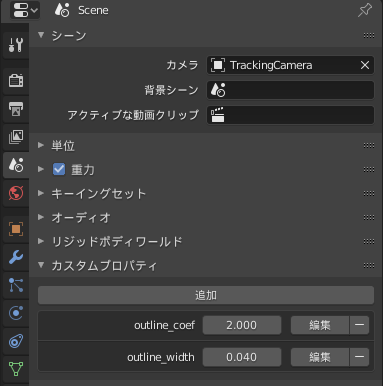The width and height of the screenshot is (383, 386).
Task: Open the Particles properties tab
Action: (x=16, y=285)
